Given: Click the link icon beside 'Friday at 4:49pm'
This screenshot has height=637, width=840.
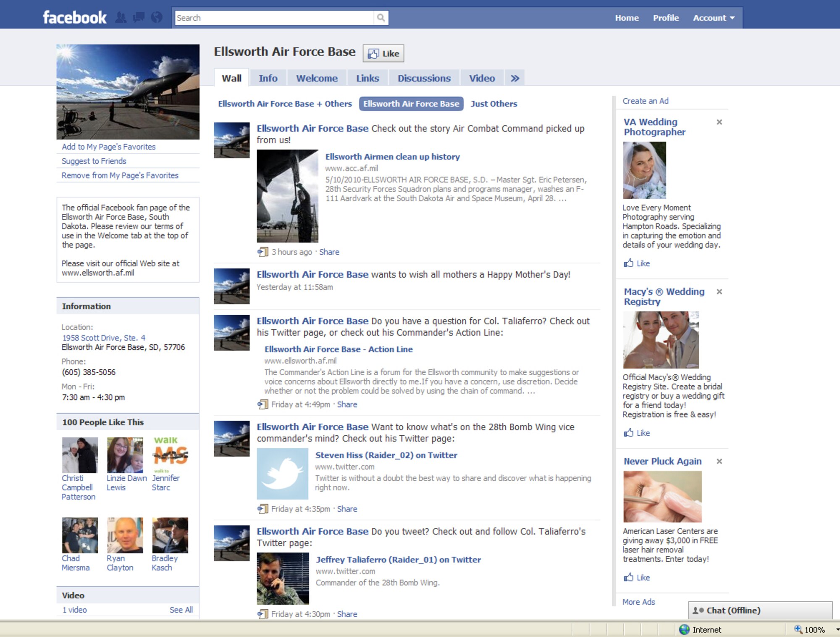Looking at the screenshot, I should pos(262,404).
